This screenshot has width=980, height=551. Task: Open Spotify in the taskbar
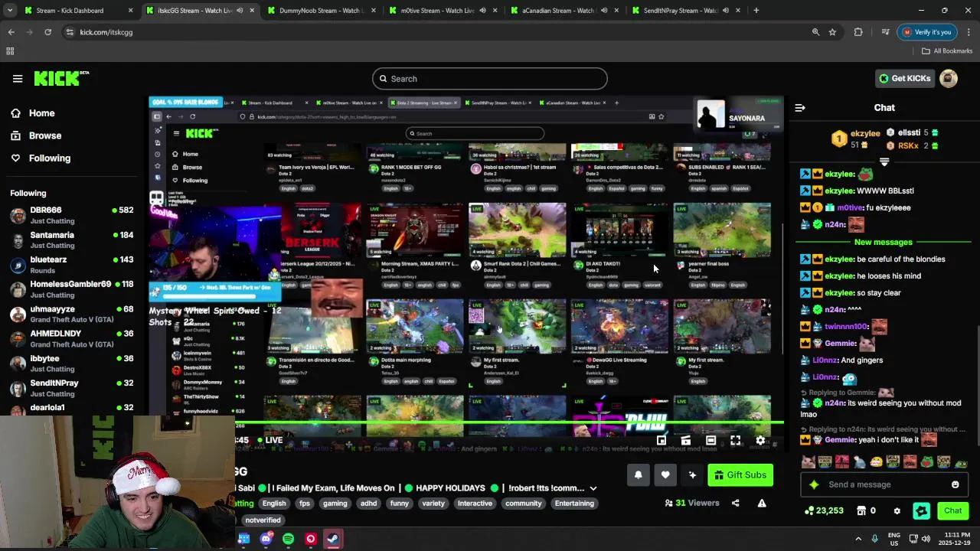pos(288,539)
